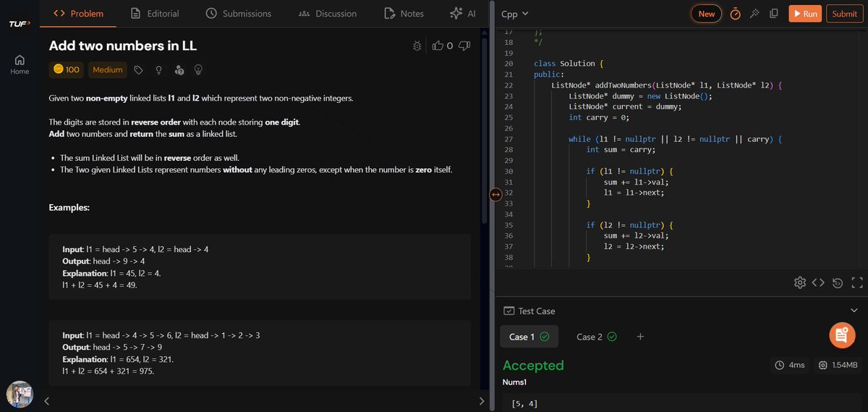Screen dimensions: 868x412
Task: Click the 'Examples:' heading
Action: point(69,208)
